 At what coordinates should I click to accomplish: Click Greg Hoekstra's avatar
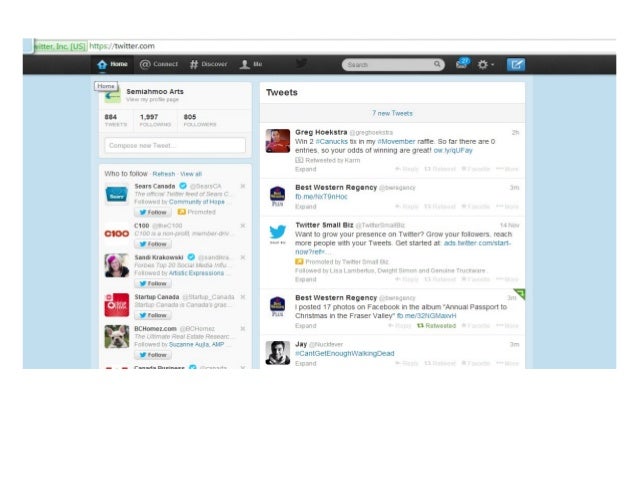click(x=277, y=141)
